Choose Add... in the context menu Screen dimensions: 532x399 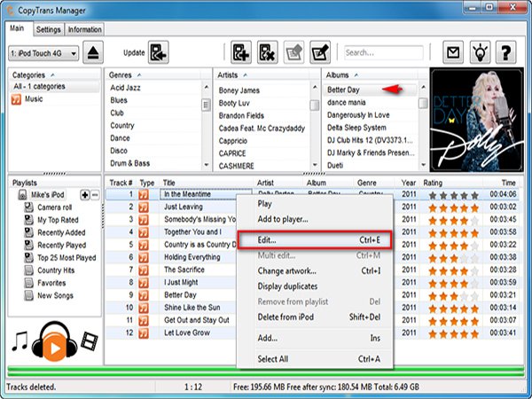click(315, 338)
